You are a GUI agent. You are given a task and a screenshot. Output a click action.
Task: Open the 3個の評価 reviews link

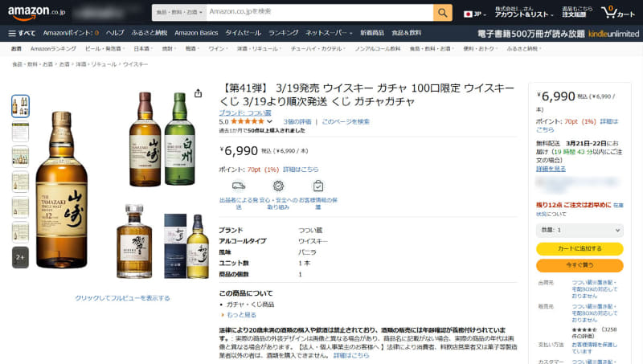pos(297,122)
